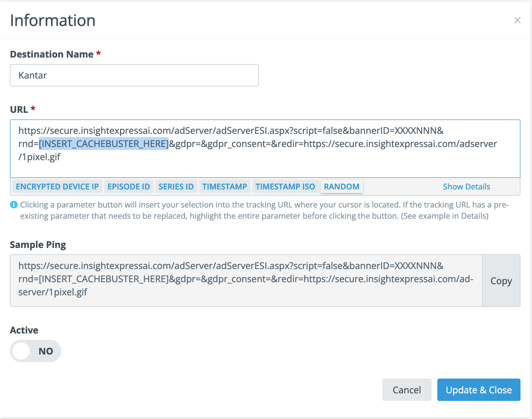Click the Sample Ping read-only text box
Image resolution: width=532 pixels, height=419 pixels.
pos(246,280)
